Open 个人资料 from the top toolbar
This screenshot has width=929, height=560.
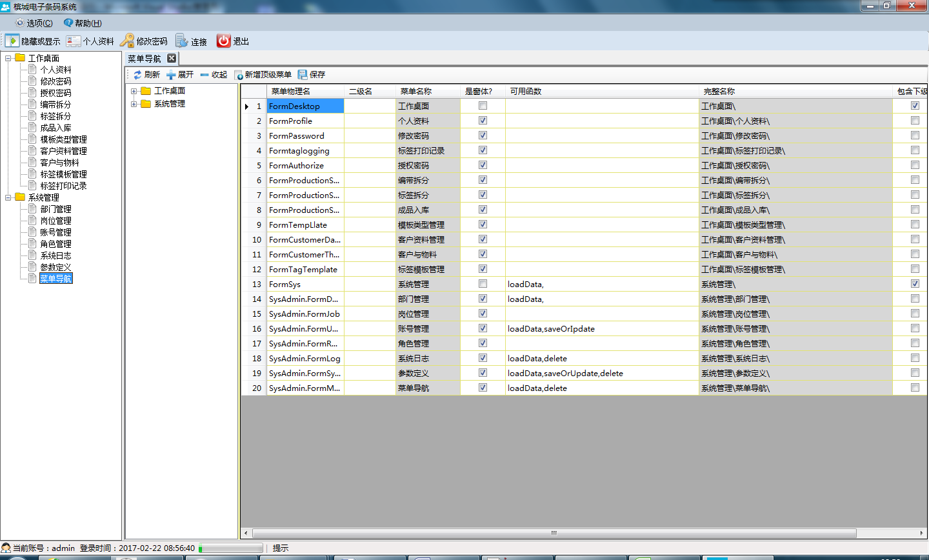coord(74,41)
